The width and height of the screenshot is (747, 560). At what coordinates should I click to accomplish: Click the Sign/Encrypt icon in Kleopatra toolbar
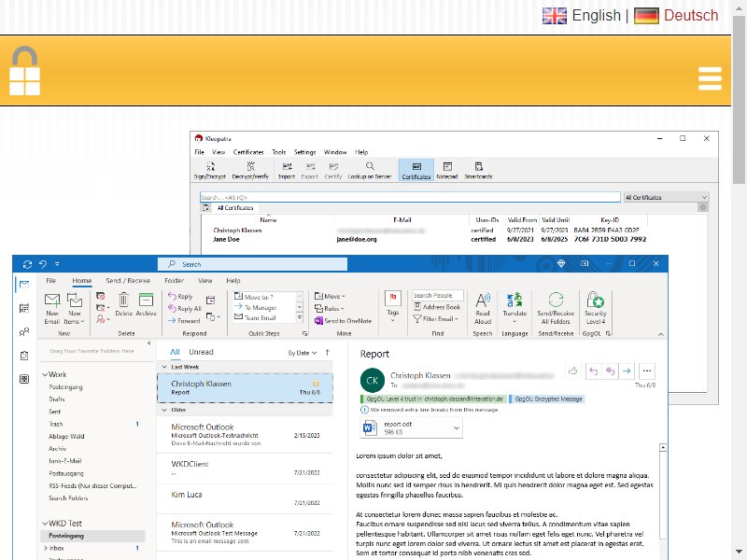(x=210, y=170)
